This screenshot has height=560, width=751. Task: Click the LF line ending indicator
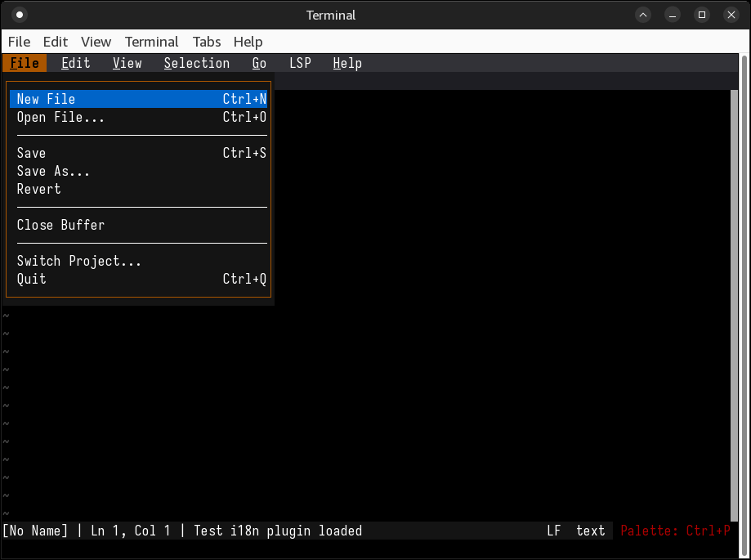(x=554, y=531)
